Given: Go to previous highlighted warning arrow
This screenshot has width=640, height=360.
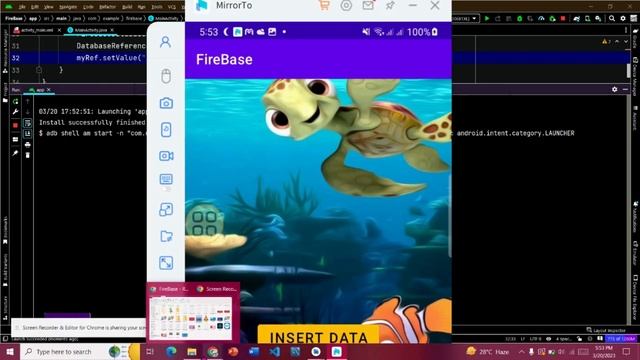Looking at the screenshot, I should coord(617,42).
